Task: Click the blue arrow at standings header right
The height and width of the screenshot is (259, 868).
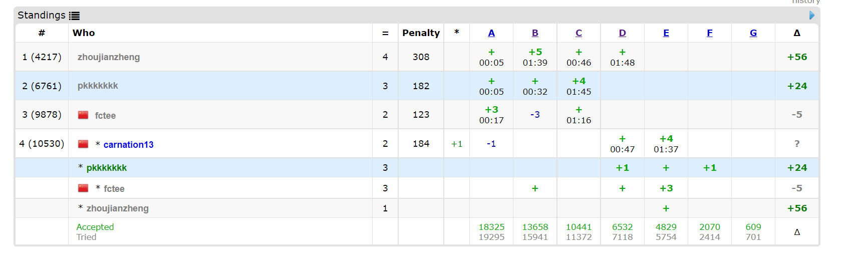Action: 812,16
